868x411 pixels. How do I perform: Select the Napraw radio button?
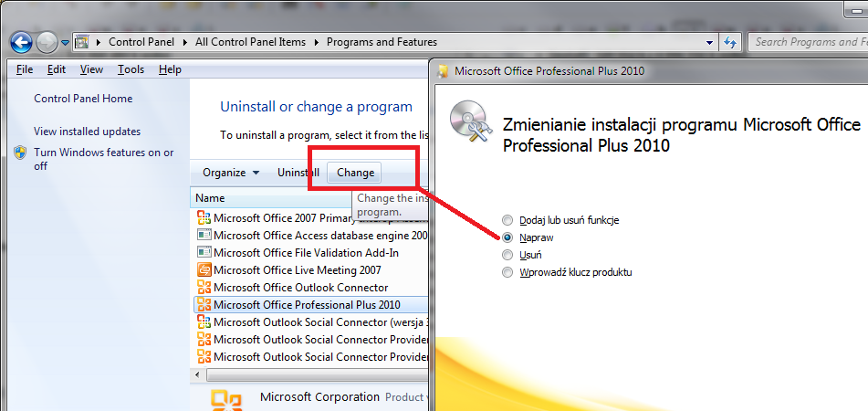click(x=507, y=237)
